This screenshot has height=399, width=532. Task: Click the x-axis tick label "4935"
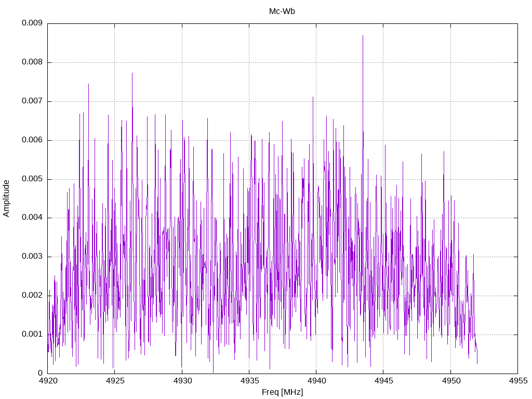(249, 381)
